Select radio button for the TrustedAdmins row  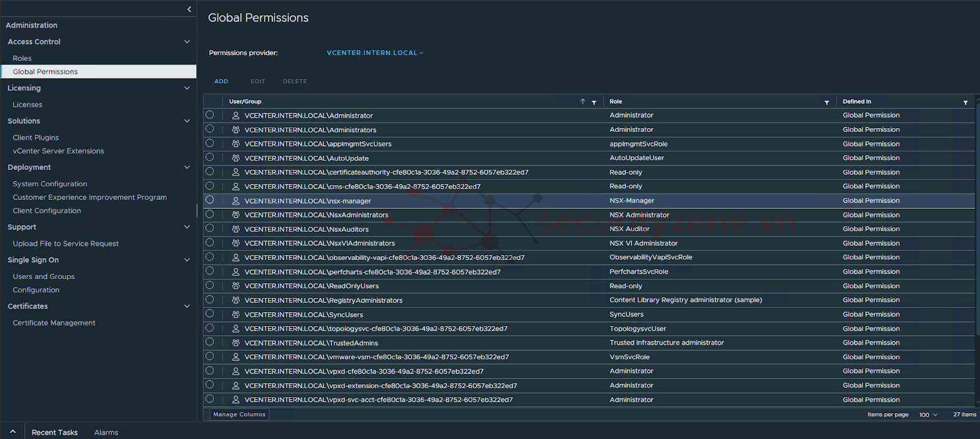point(210,342)
